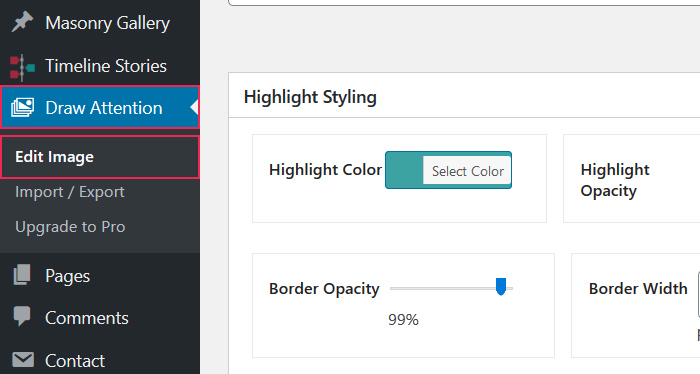Click the Masonry Gallery pin icon
The width and height of the screenshot is (700, 374).
point(22,22)
